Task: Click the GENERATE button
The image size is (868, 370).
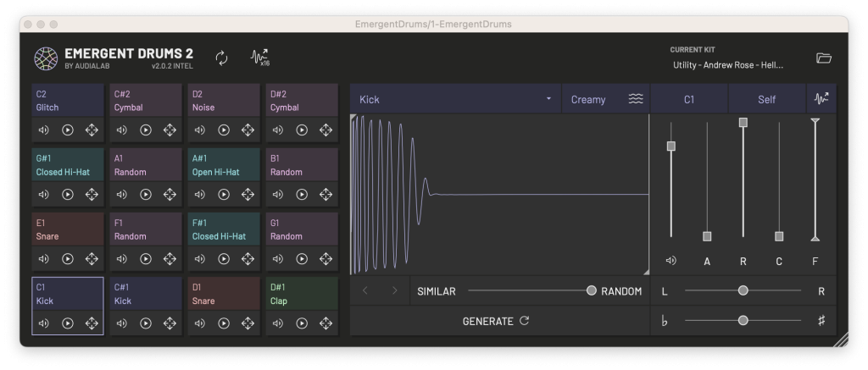Action: pos(496,321)
